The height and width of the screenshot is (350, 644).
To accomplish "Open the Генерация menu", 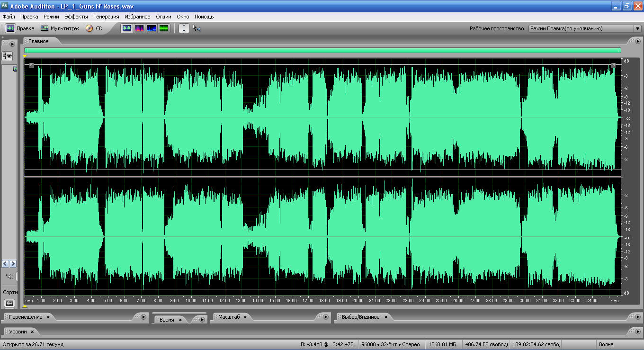I will [x=106, y=17].
